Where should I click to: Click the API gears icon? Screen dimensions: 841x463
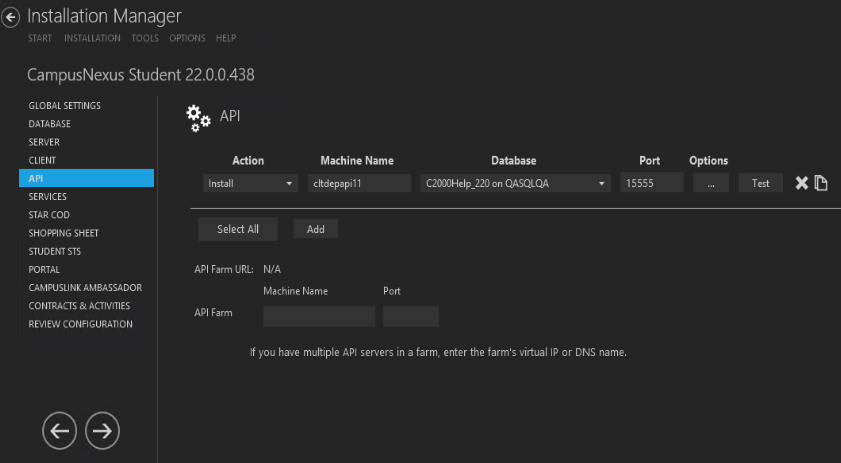coord(198,118)
